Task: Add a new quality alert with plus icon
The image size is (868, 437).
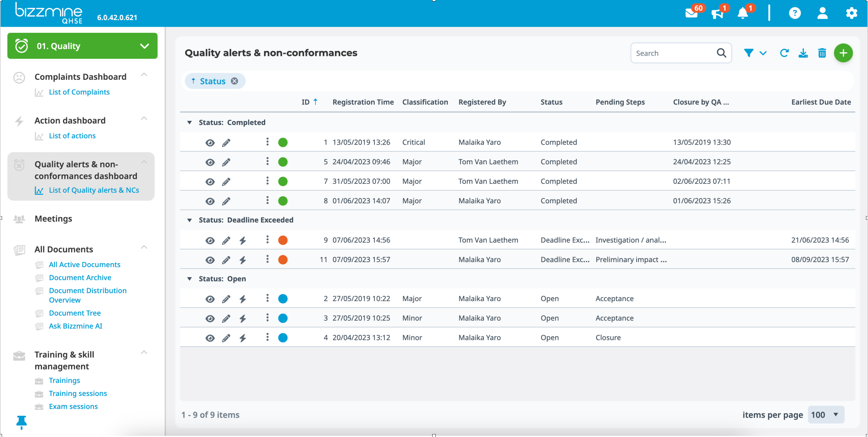Action: [x=843, y=53]
